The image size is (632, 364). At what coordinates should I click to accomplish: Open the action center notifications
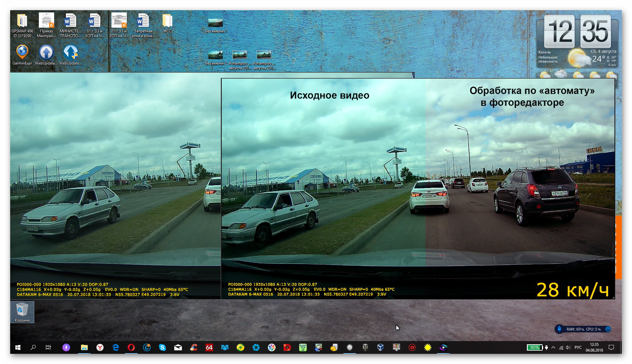coord(611,347)
